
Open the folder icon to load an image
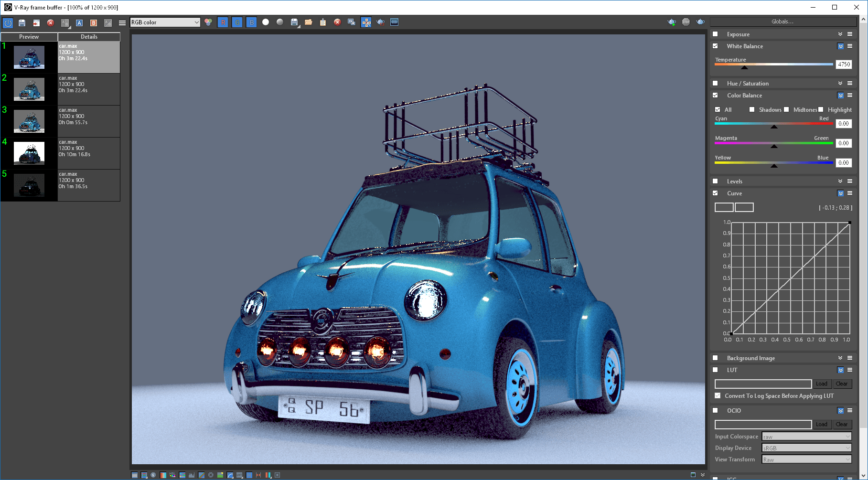(x=309, y=22)
